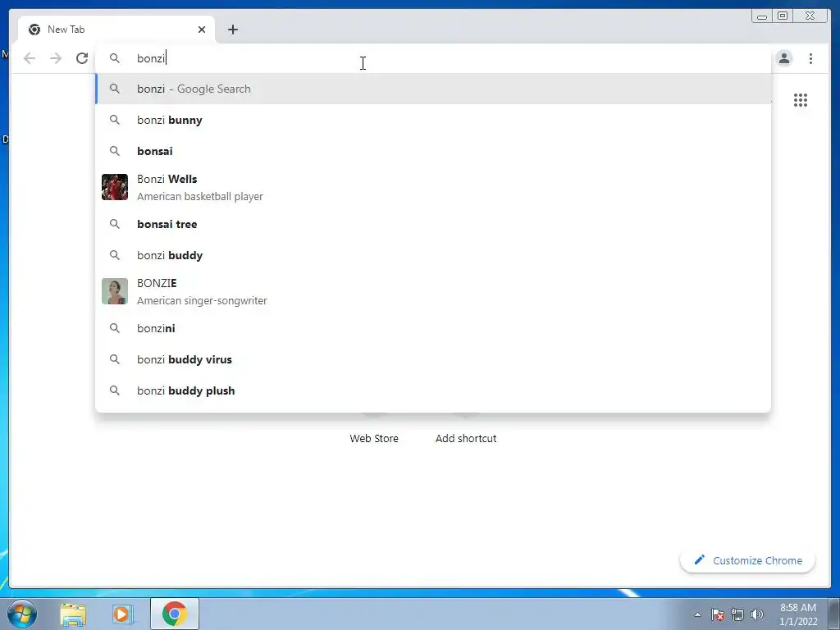Select the 'bonzi buddy' suggestion
Screen dimensions: 840x630
(433, 255)
